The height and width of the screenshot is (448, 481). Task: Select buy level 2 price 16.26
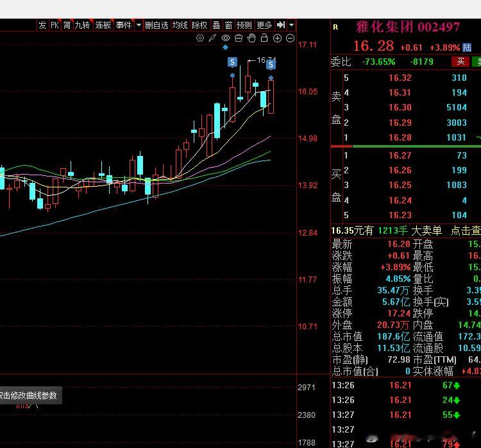pos(400,170)
